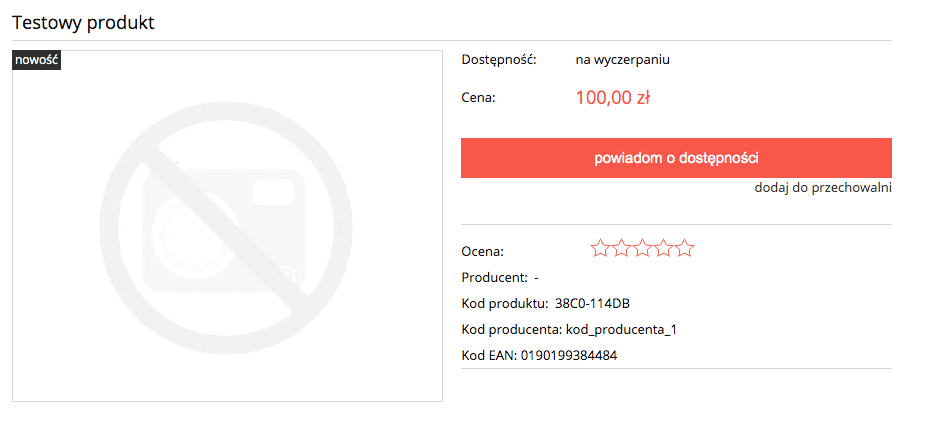Rate product with third star

(643, 248)
